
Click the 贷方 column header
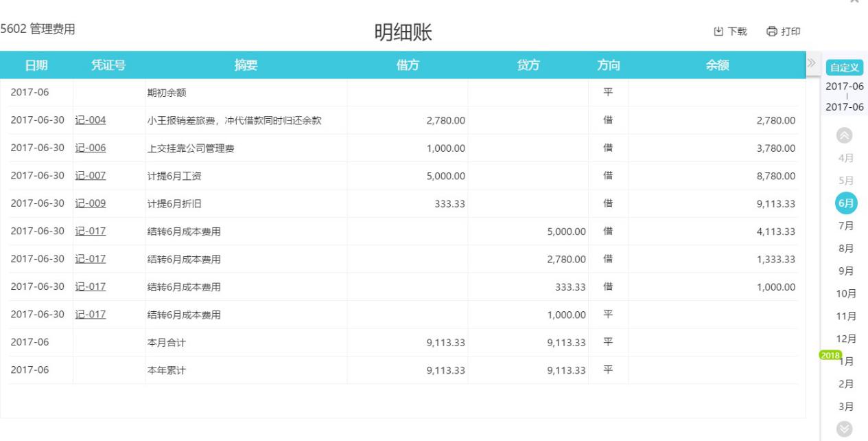click(528, 65)
